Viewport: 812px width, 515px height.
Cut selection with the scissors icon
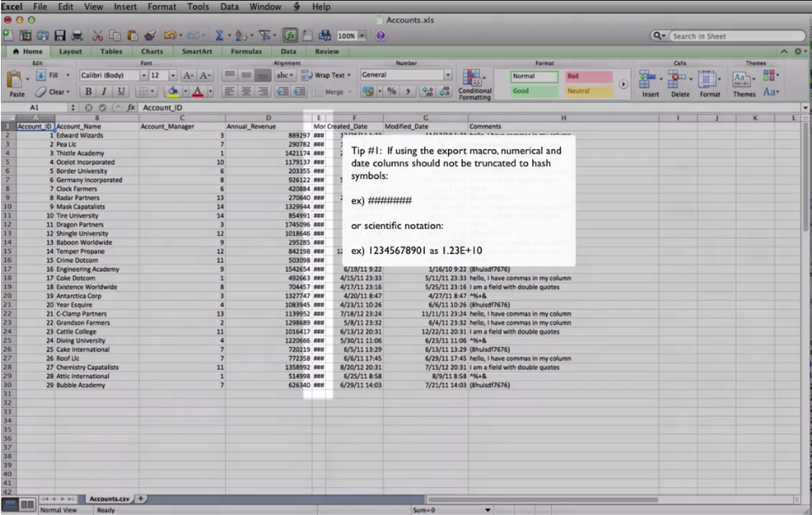pos(97,35)
